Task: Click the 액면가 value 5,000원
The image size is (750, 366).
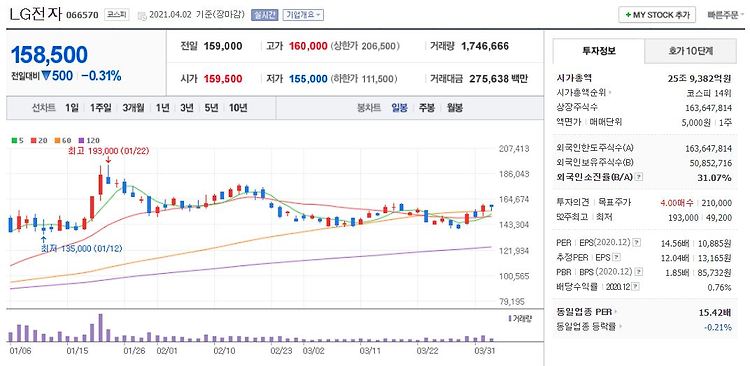Action: point(695,122)
